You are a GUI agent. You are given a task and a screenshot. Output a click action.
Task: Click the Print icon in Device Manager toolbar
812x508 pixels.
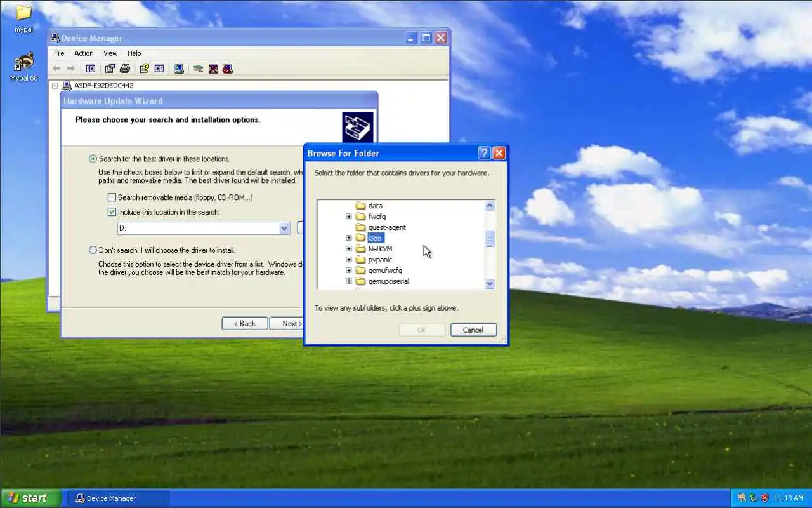(125, 69)
